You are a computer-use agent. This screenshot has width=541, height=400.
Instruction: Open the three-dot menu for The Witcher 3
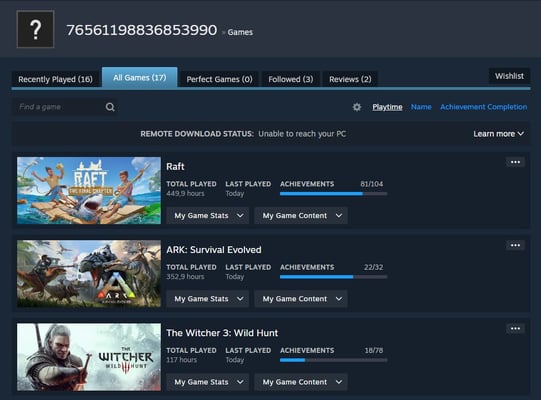click(515, 329)
